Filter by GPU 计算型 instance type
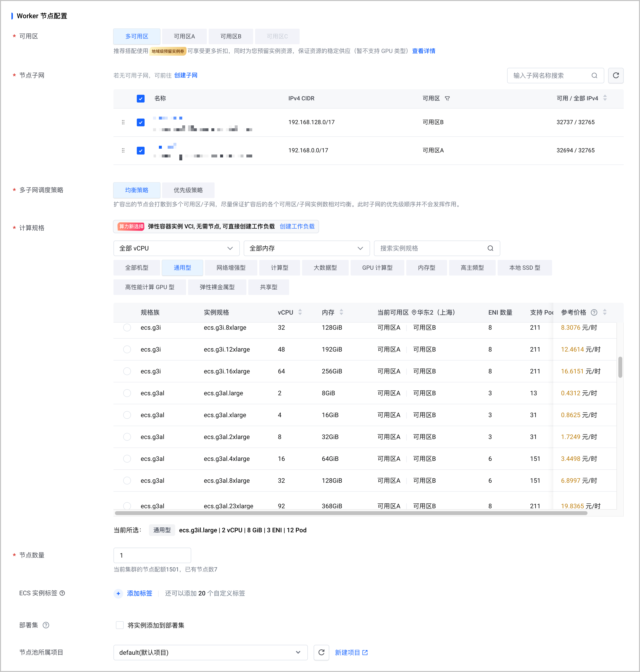 (377, 268)
